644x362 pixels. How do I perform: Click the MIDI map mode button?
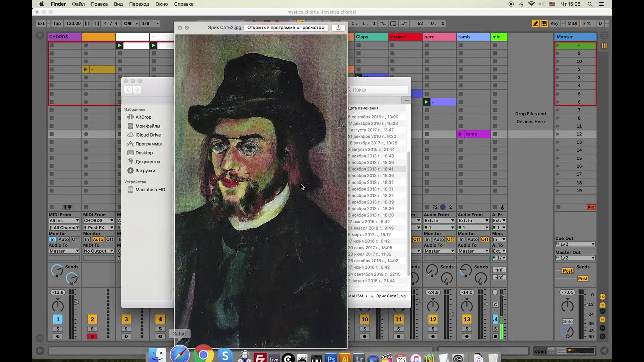pyautogui.click(x=572, y=23)
